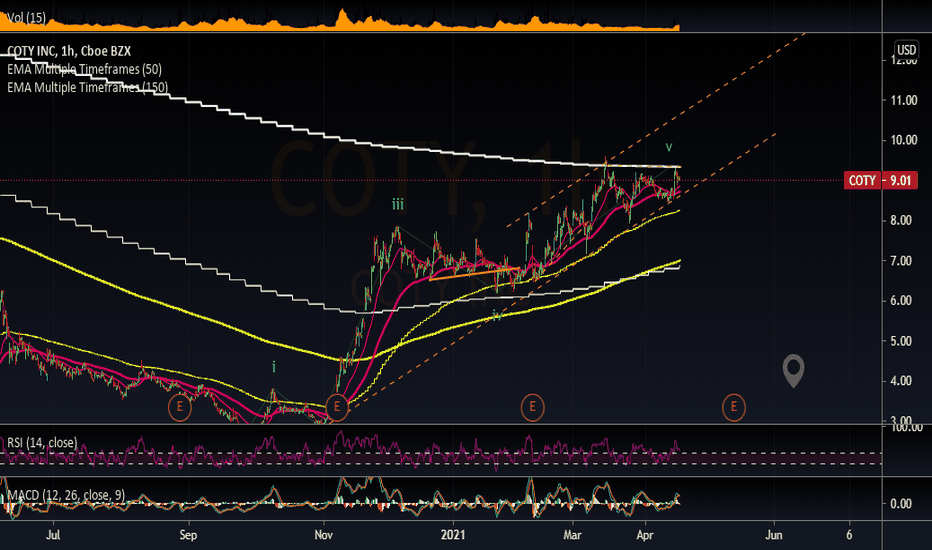Select the short orange trendline near 2021

(474, 274)
